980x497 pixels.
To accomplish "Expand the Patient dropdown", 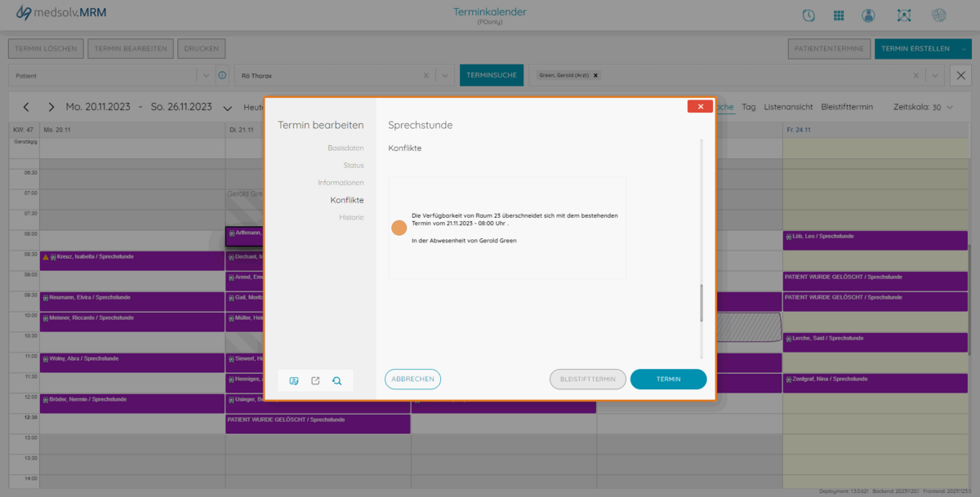I will coord(205,76).
